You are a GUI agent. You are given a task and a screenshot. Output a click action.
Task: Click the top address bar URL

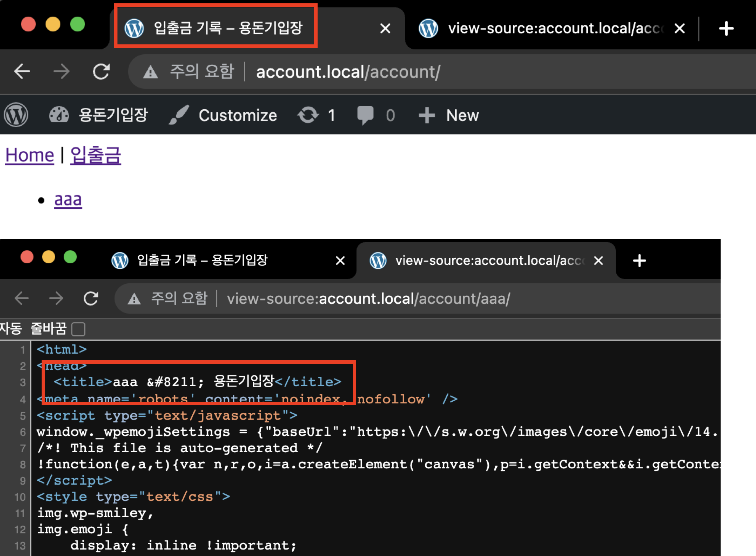click(348, 72)
